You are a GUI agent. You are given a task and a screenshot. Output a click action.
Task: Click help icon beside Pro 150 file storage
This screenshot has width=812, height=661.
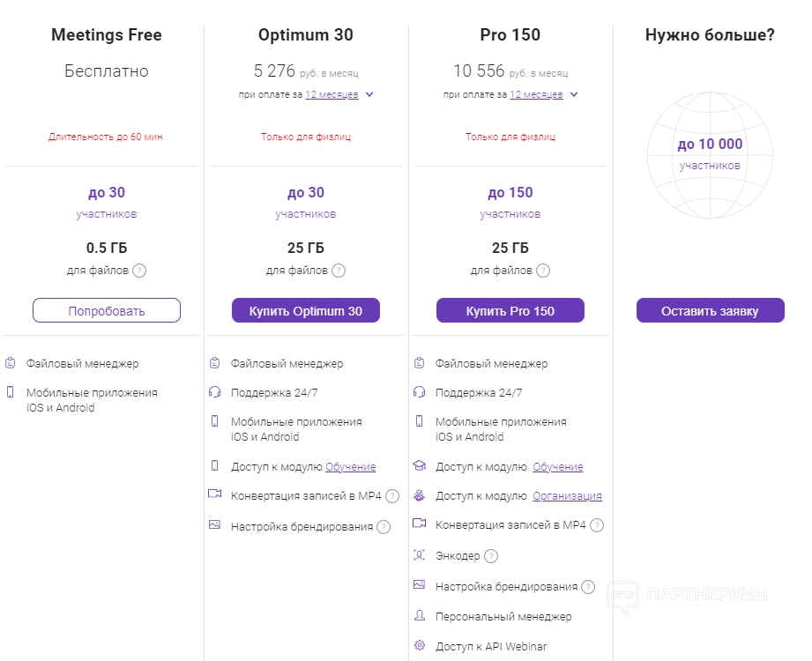(543, 271)
